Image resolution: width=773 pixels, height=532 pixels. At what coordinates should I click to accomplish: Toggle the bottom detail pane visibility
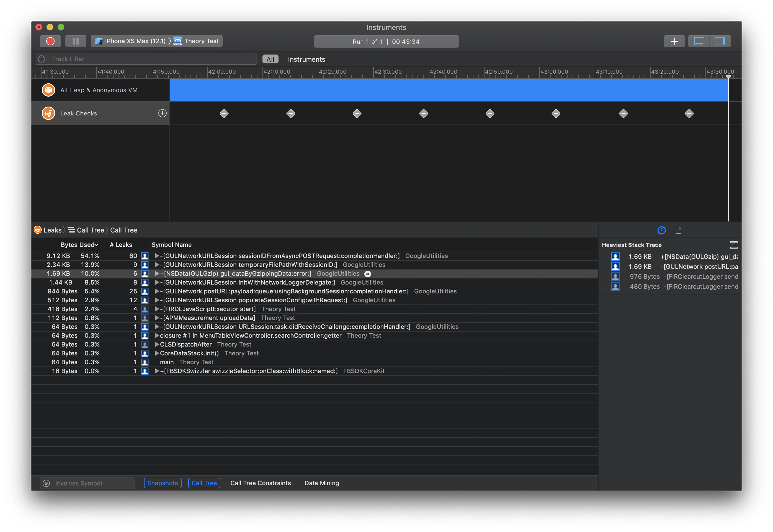click(699, 41)
